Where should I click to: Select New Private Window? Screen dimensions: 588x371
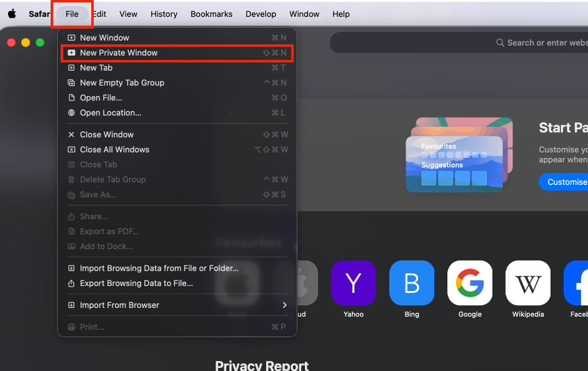click(x=119, y=53)
